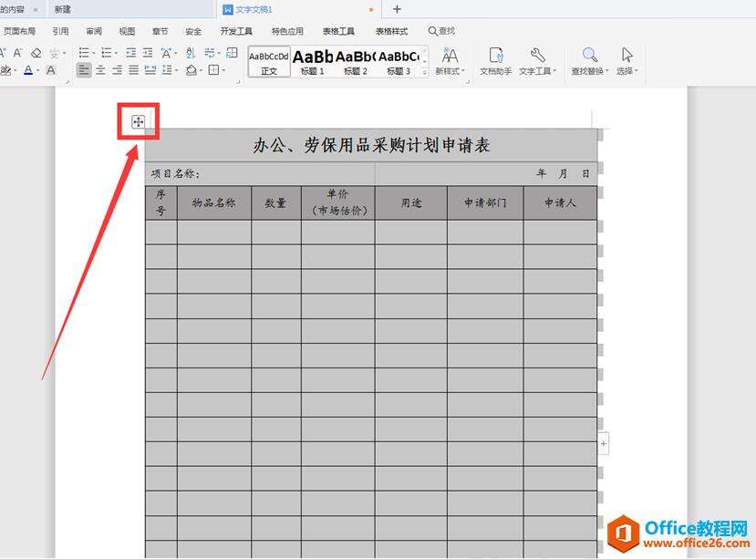Click the table move handle icon
Image resolution: width=756 pixels, height=559 pixels.
click(139, 122)
